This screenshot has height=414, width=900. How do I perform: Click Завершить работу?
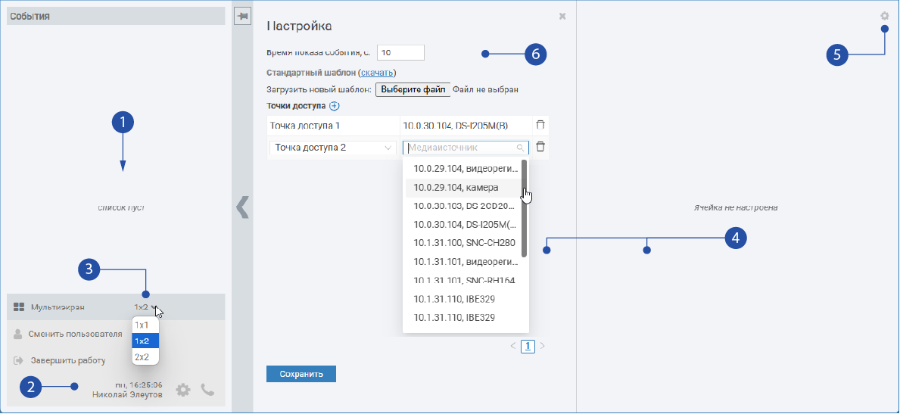pyautogui.click(x=68, y=361)
